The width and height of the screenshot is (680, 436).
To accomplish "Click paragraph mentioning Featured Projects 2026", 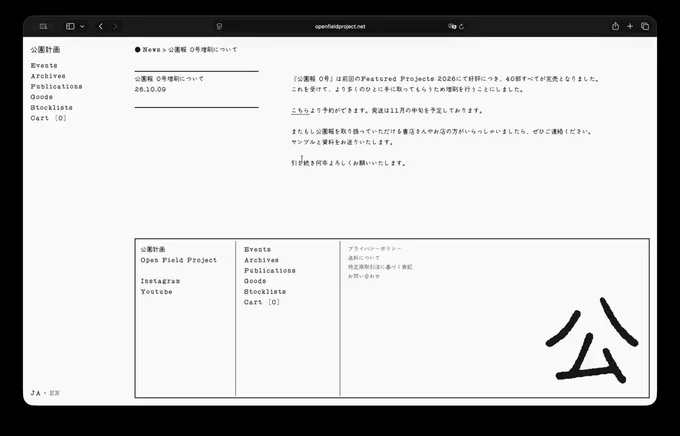I will tap(445, 84).
